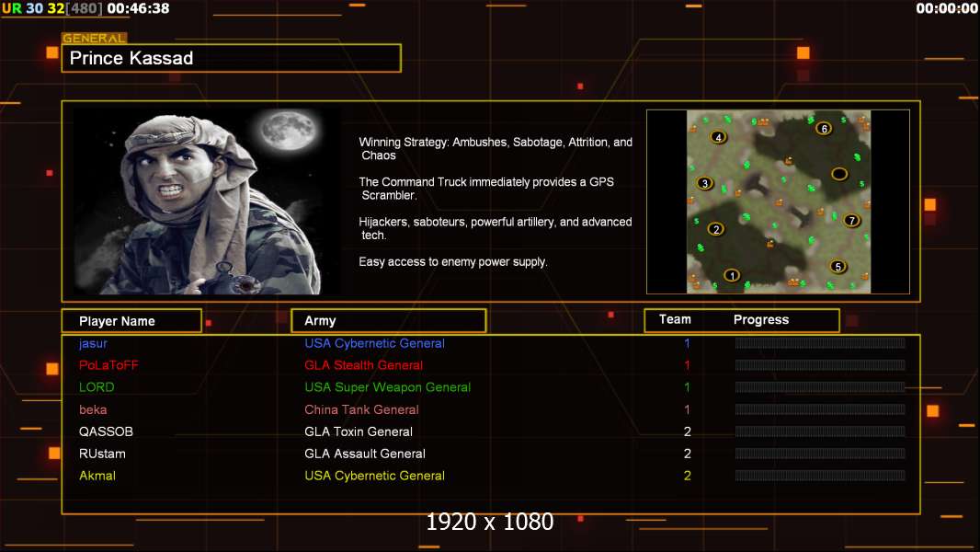Screen dimensions: 980x552
Task: Click start position marker 2 on the minimap
Action: click(x=716, y=229)
